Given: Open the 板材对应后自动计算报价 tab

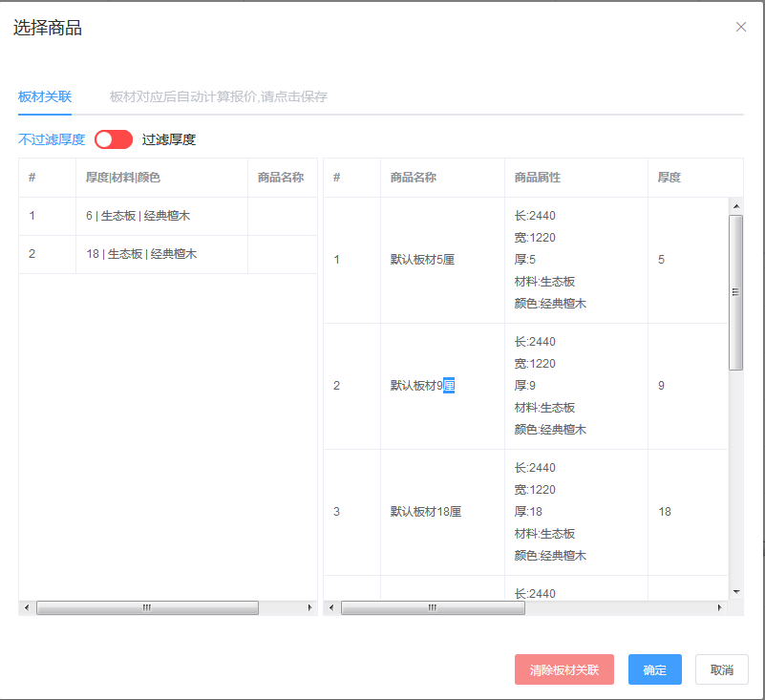Looking at the screenshot, I should coord(219,96).
